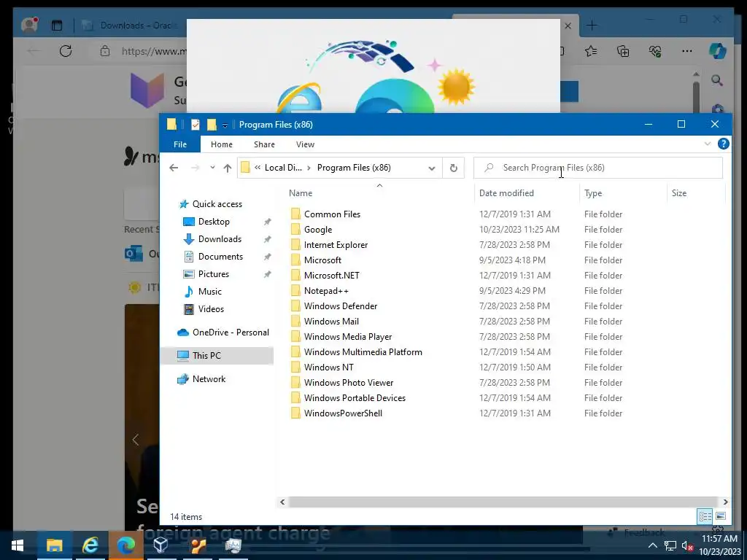Click the horizontal scrollbar right arrow
This screenshot has width=747, height=560.
tap(725, 502)
